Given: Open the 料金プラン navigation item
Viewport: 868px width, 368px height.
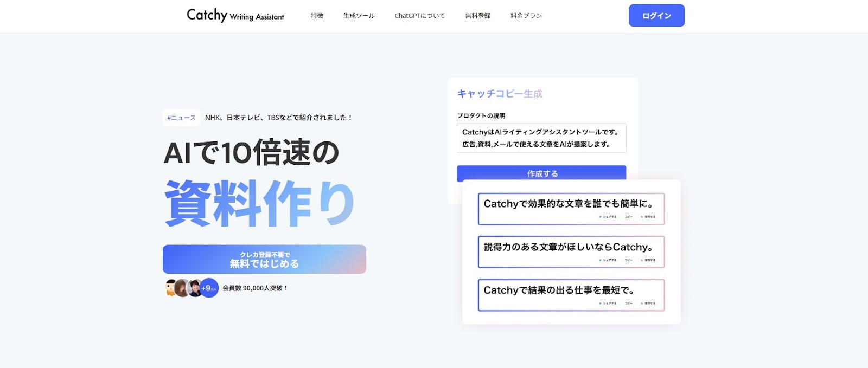Looking at the screenshot, I should [x=526, y=16].
